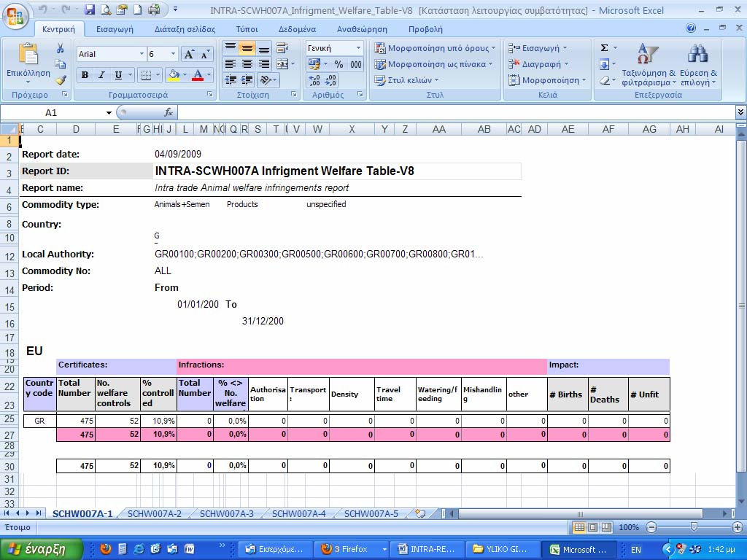Image resolution: width=747 pixels, height=560 pixels.
Task: Toggle underline formatting
Action: [118, 75]
